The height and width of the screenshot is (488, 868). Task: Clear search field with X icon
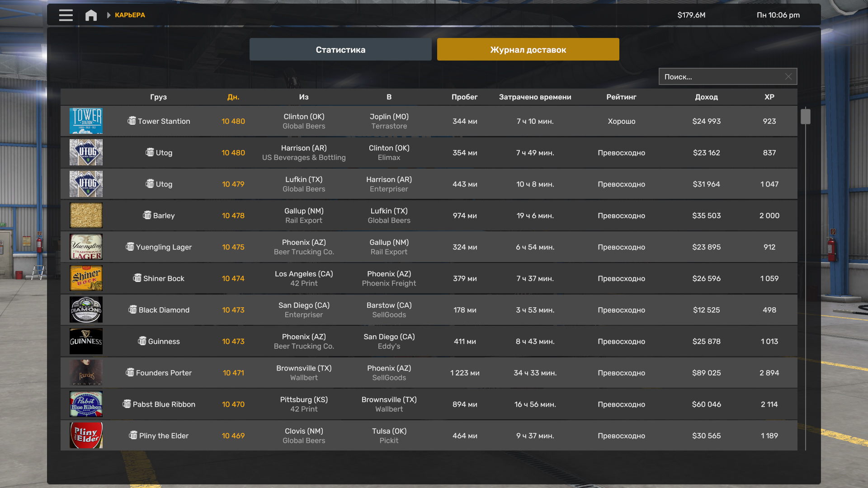788,77
